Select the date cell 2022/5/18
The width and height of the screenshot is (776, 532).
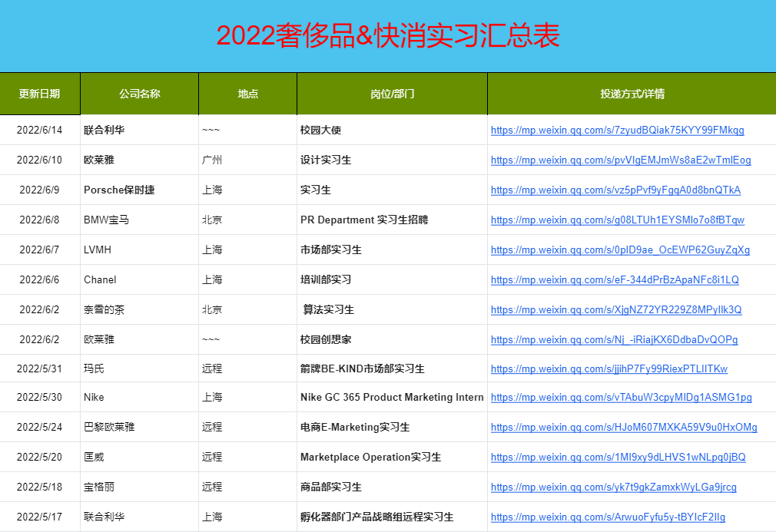(x=40, y=487)
